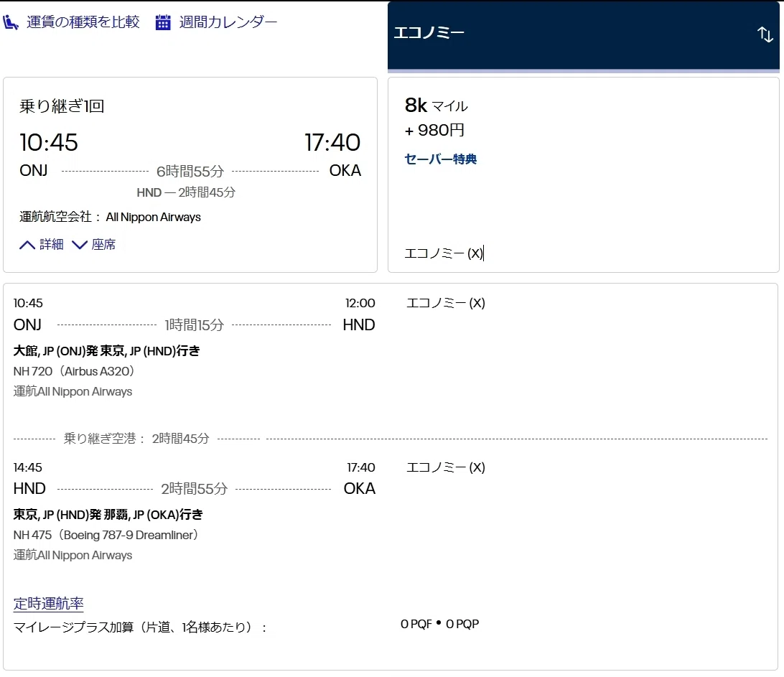Click the NH 475 Boeing 787-9 Dreamliner text

106,535
